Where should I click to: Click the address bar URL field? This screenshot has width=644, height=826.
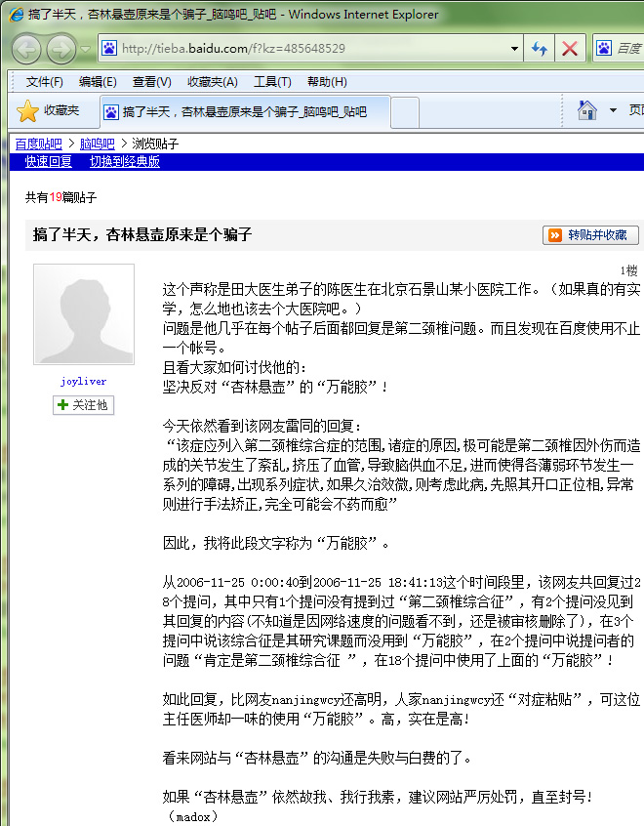pyautogui.click(x=312, y=49)
